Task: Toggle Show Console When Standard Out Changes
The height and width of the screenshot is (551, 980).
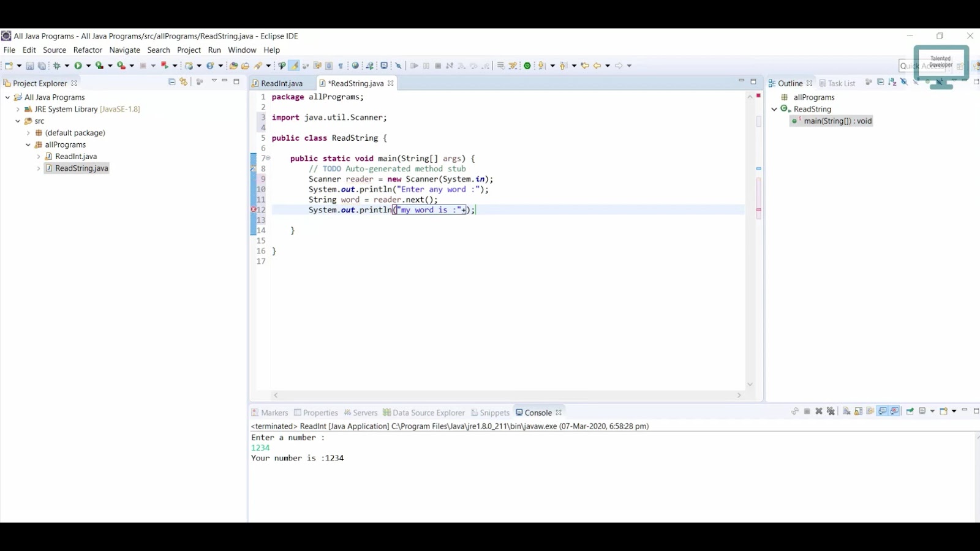Action: [x=883, y=411]
